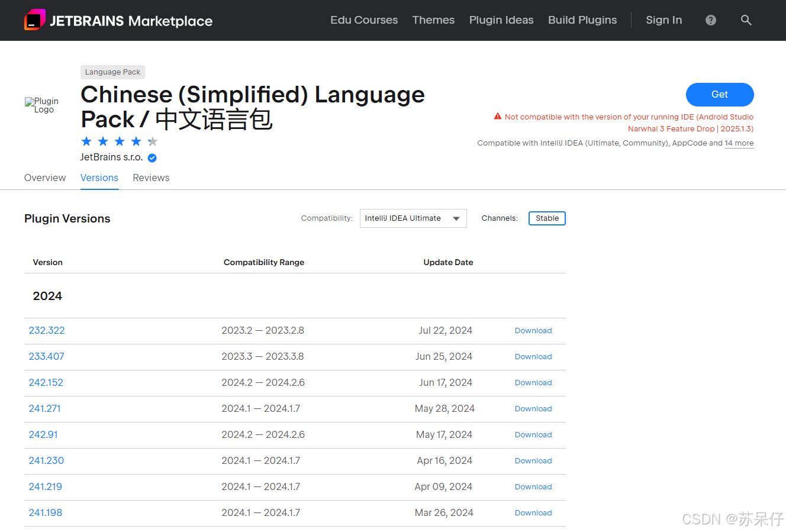
Task: Click the blue Get button
Action: (x=720, y=95)
